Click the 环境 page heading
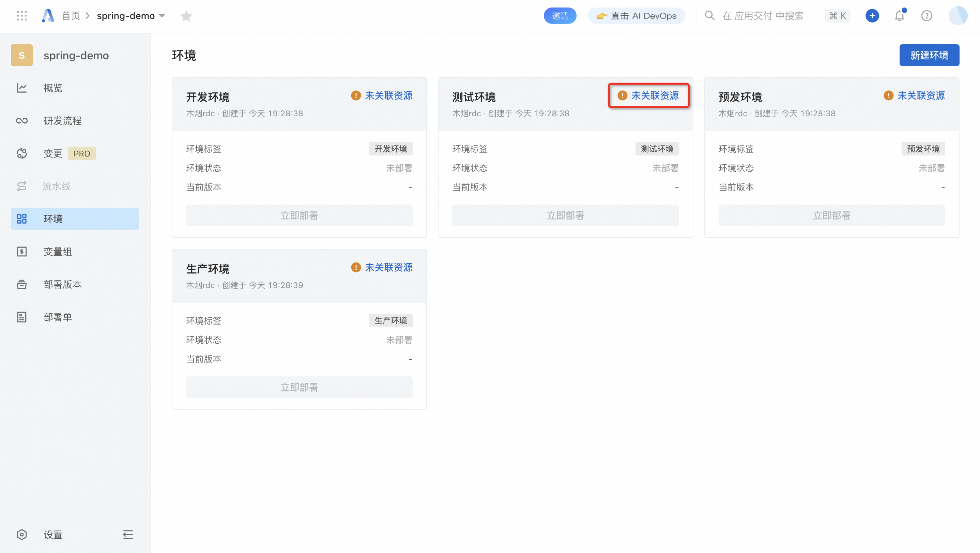The height and width of the screenshot is (553, 980). [x=184, y=56]
